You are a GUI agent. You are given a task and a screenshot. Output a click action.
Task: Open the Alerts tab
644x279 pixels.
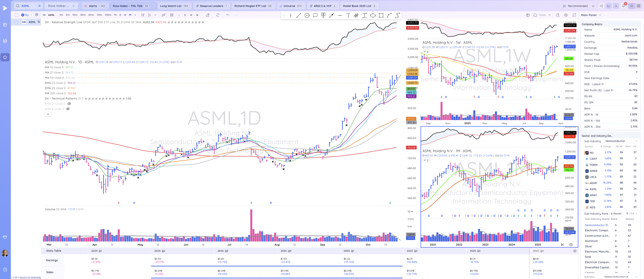pyautogui.click(x=95, y=6)
